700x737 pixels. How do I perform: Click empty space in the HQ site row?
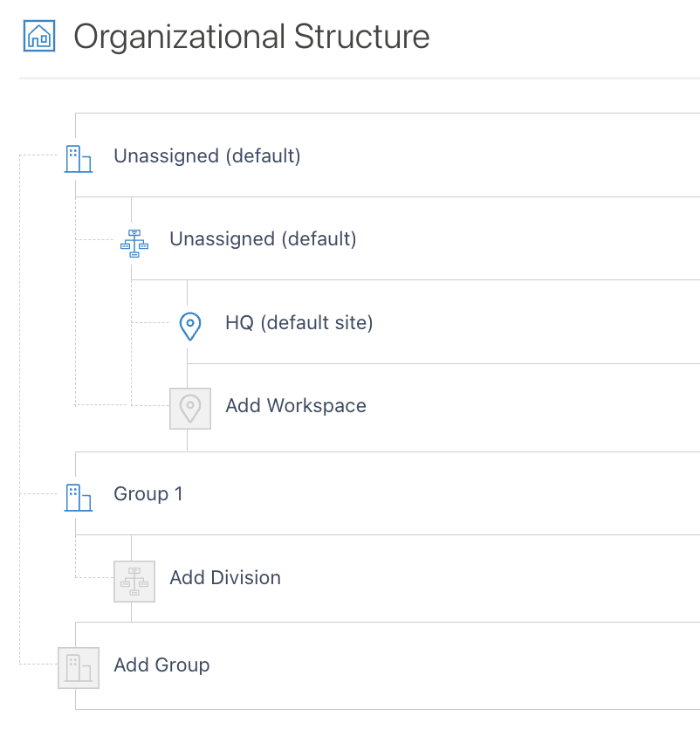pyautogui.click(x=536, y=322)
